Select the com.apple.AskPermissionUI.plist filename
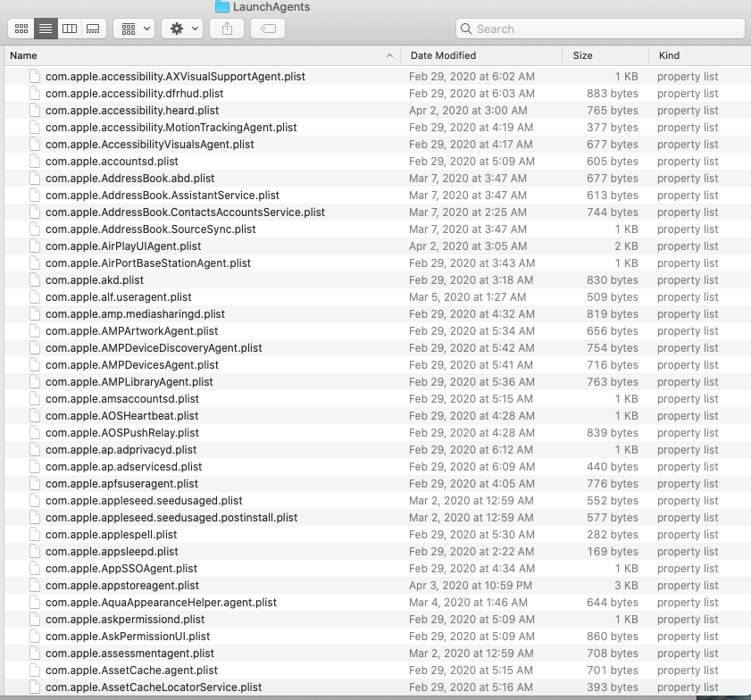The image size is (751, 700). click(x=128, y=637)
